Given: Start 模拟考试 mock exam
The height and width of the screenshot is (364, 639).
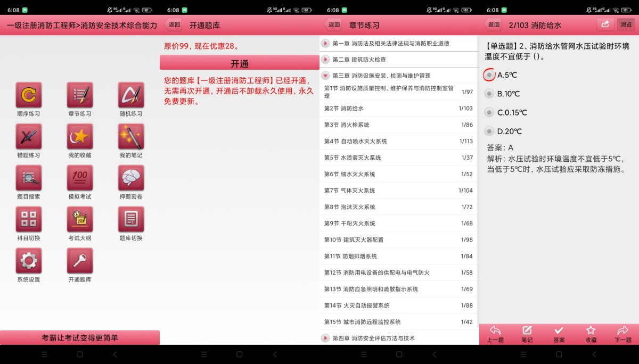Looking at the screenshot, I should click(x=80, y=178).
